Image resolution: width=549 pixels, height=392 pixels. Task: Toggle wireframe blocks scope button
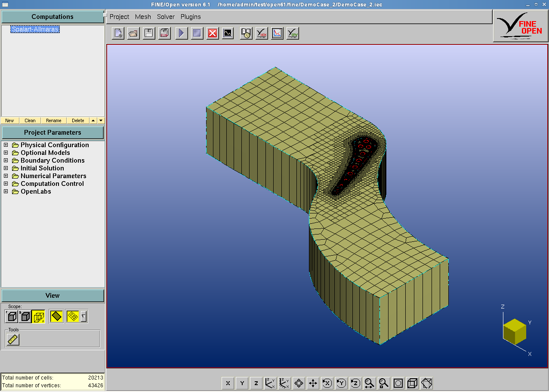(38, 316)
